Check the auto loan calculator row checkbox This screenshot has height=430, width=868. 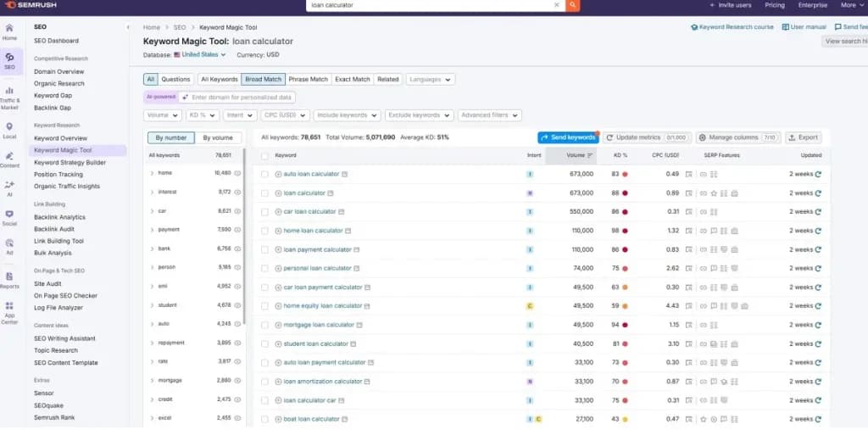(264, 174)
